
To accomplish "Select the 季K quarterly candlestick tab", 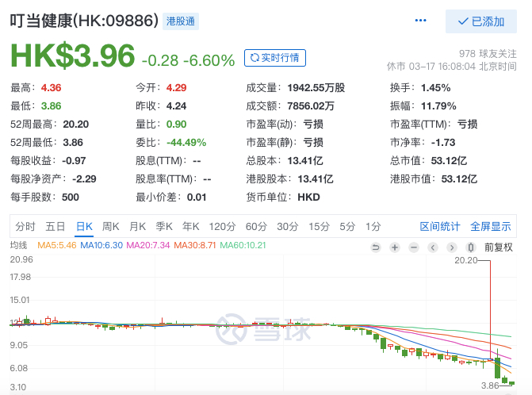I will pyautogui.click(x=164, y=226).
